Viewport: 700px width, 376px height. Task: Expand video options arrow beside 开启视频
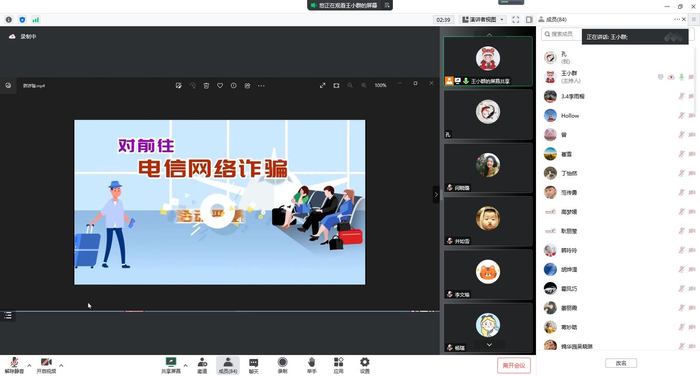(61, 365)
